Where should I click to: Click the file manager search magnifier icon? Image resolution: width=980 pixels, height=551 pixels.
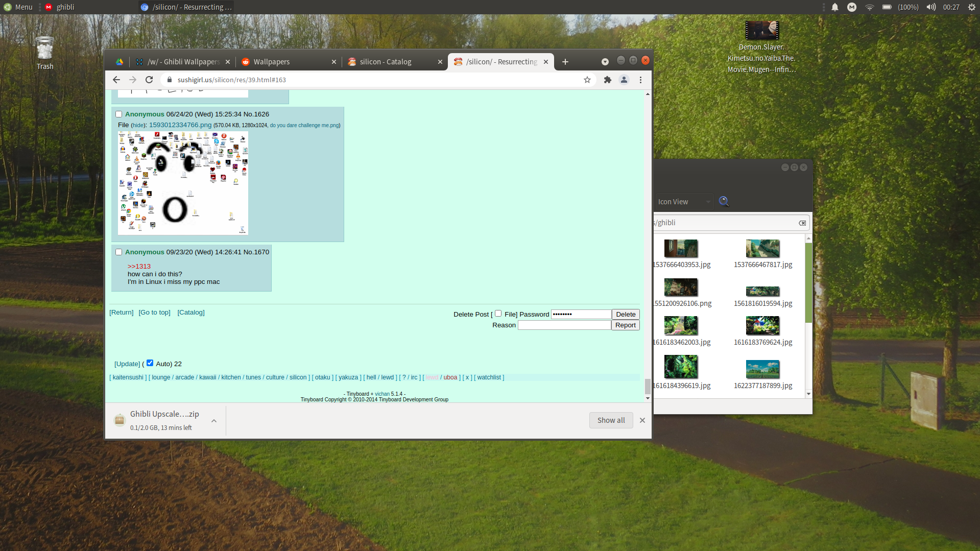pyautogui.click(x=724, y=201)
